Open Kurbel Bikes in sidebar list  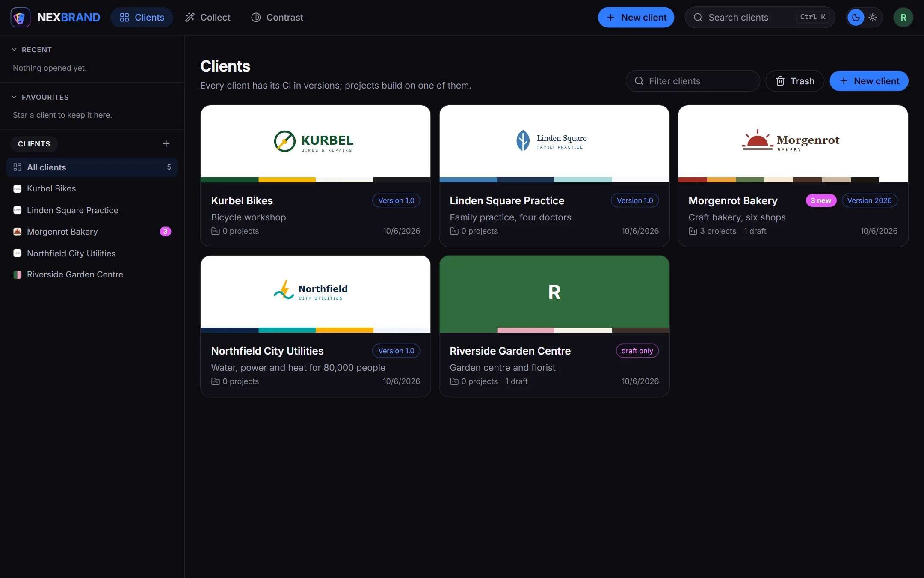[x=92, y=188]
